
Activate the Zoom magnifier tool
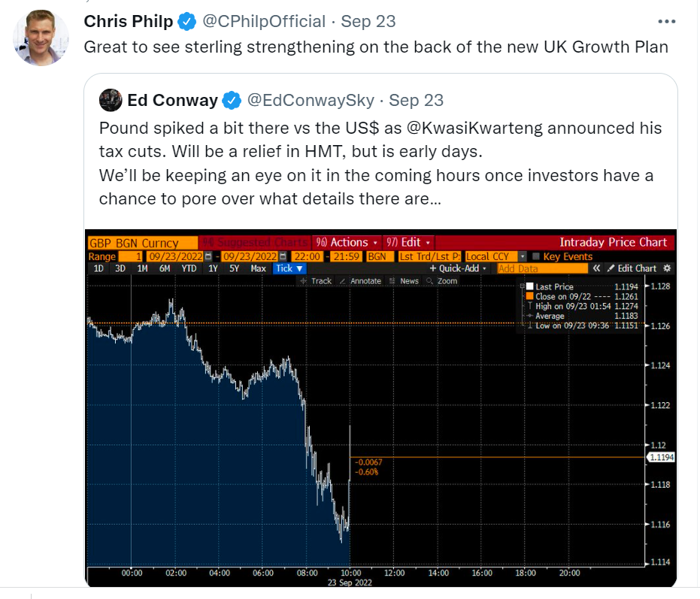[442, 281]
